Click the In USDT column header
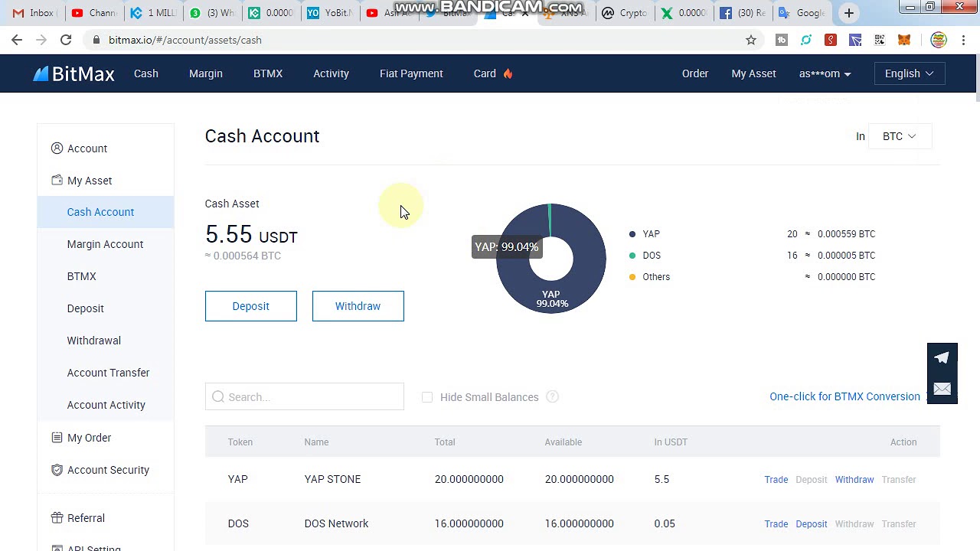Viewport: 980px width, 551px height. click(671, 442)
